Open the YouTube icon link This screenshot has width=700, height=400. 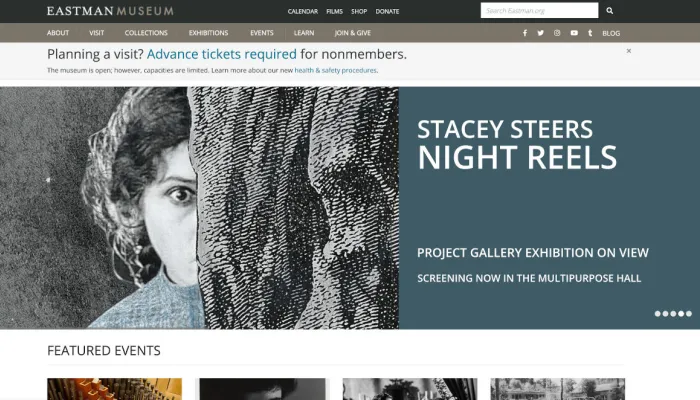click(x=574, y=33)
